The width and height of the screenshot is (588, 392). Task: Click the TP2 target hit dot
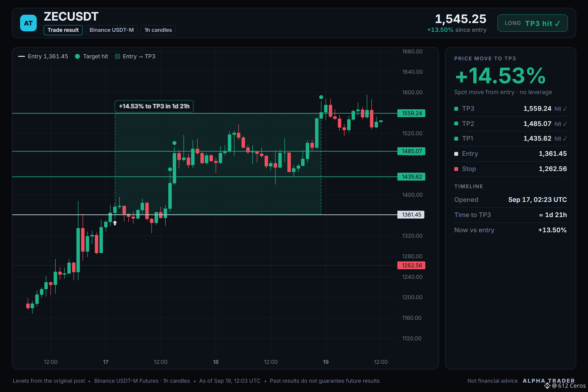click(x=174, y=143)
